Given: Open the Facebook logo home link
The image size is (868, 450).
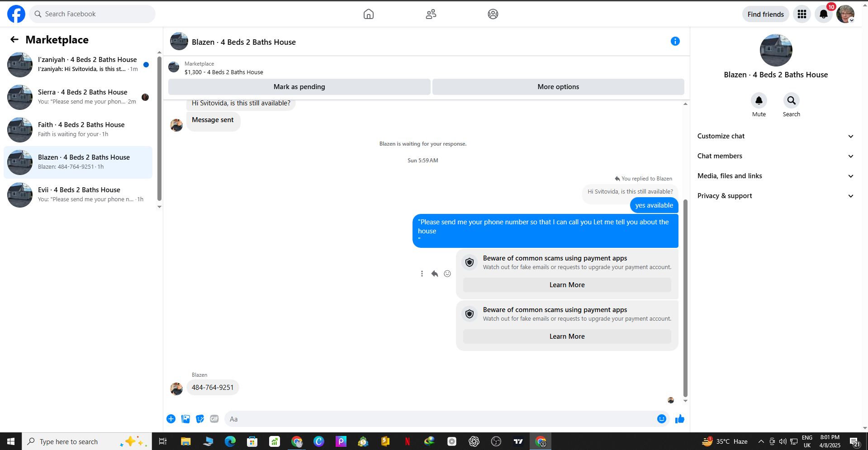Looking at the screenshot, I should pos(16,14).
